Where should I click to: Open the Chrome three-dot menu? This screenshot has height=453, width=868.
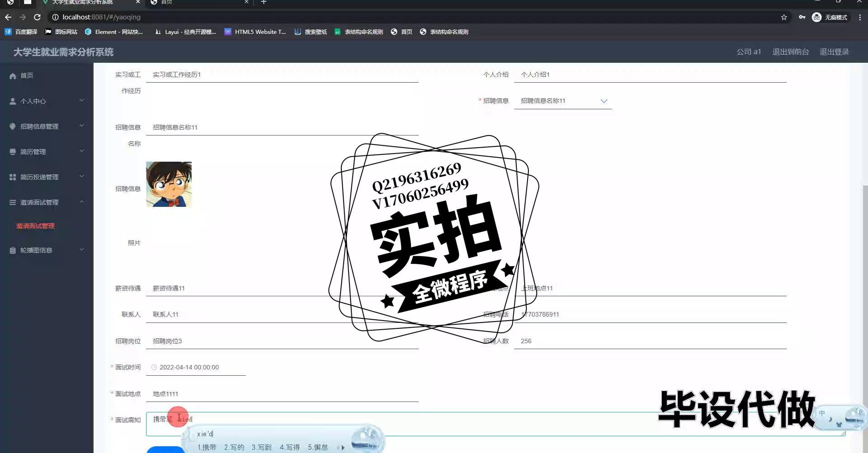tap(860, 17)
